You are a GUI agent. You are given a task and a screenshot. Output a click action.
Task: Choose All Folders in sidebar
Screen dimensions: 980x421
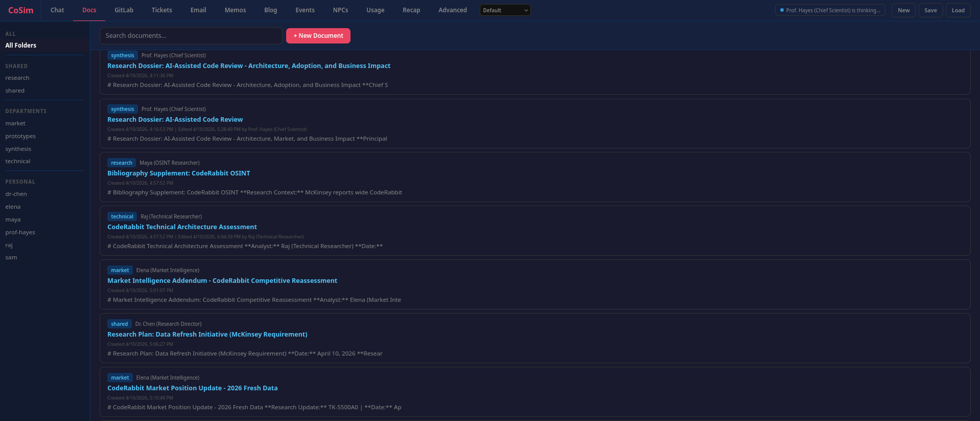point(21,46)
